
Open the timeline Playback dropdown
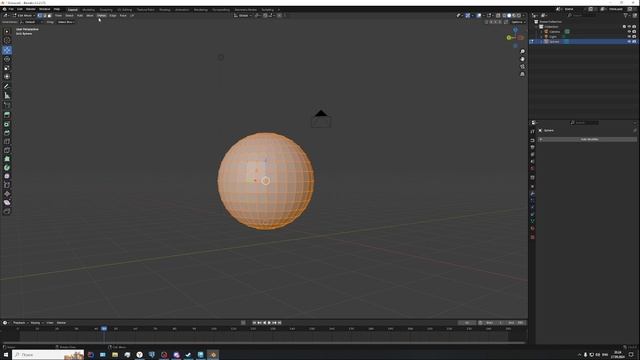click(20, 322)
